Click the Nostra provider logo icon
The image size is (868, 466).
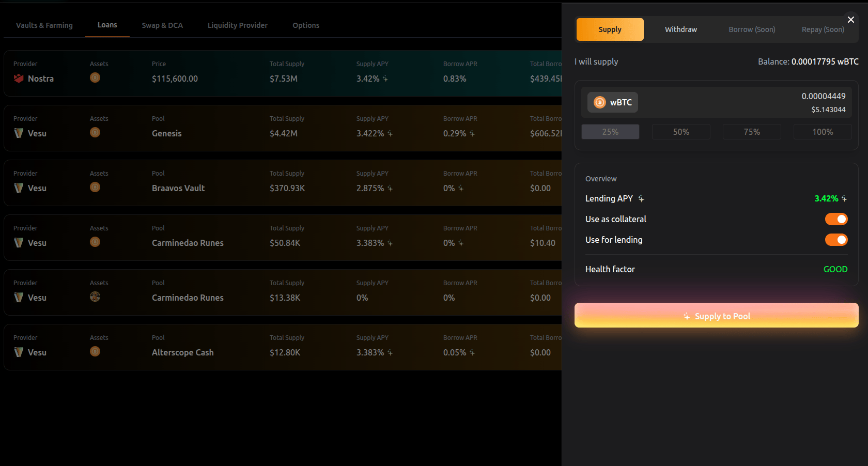[19, 79]
